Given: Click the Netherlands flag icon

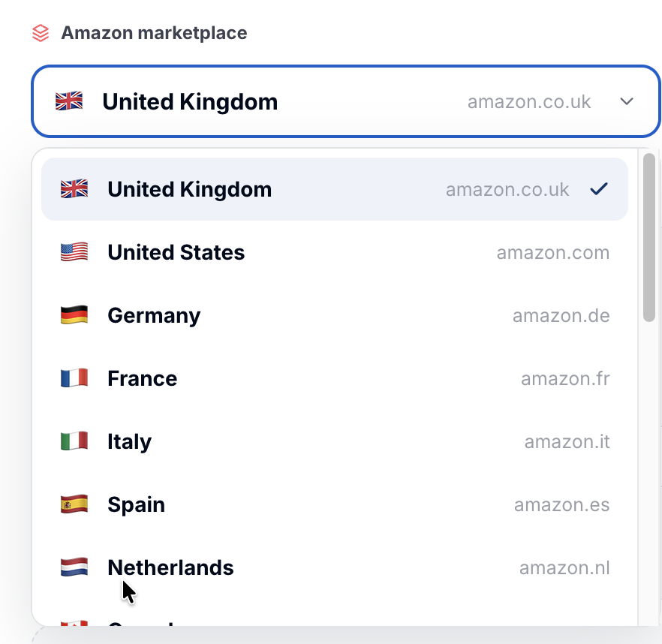Looking at the screenshot, I should 74,567.
